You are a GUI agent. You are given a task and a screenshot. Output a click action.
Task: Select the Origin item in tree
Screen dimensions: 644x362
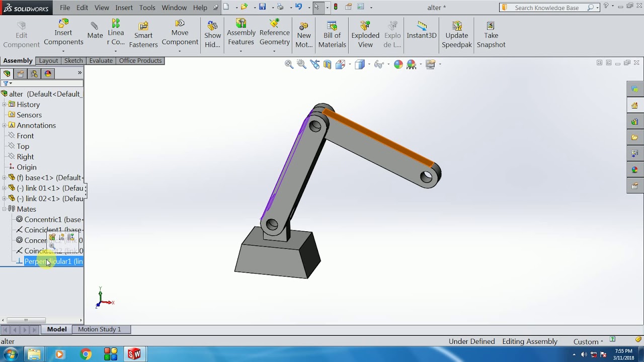(x=22, y=167)
